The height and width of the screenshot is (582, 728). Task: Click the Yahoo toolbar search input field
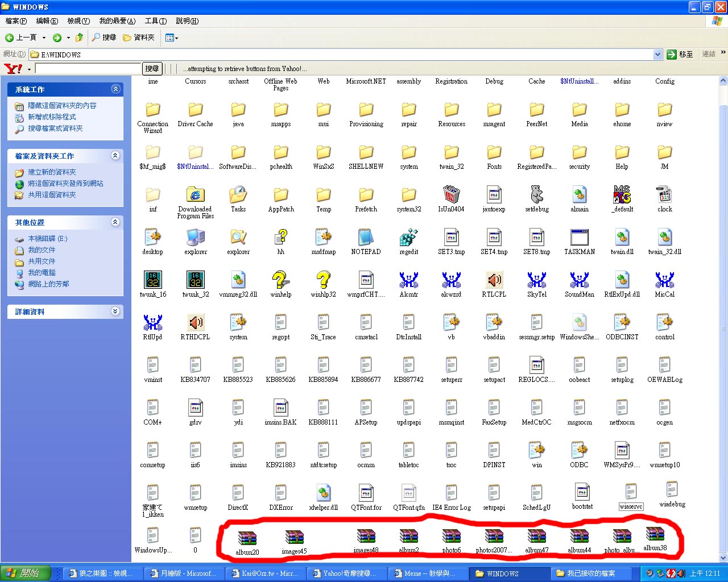pos(88,69)
